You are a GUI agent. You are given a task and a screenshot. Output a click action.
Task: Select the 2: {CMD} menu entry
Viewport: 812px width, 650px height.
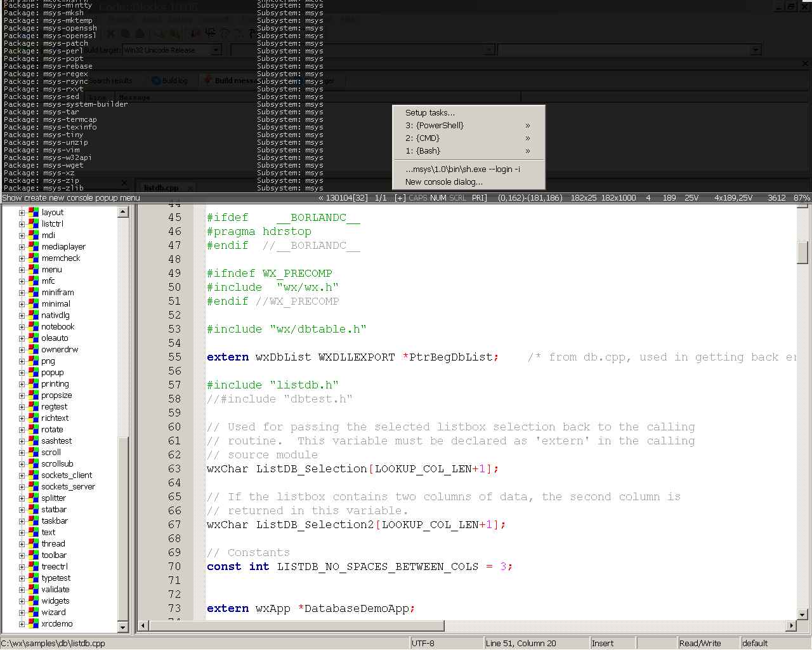click(x=469, y=138)
